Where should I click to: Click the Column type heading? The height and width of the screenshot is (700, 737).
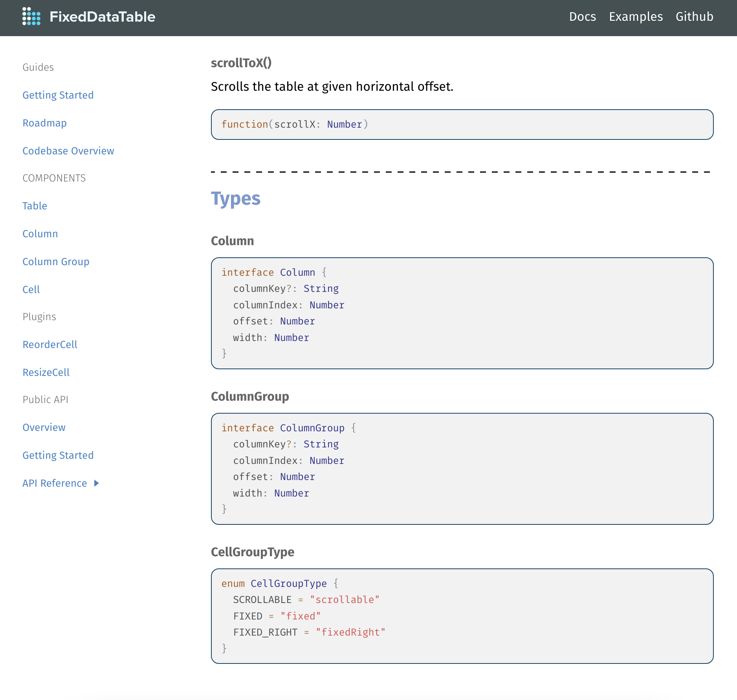(x=232, y=241)
